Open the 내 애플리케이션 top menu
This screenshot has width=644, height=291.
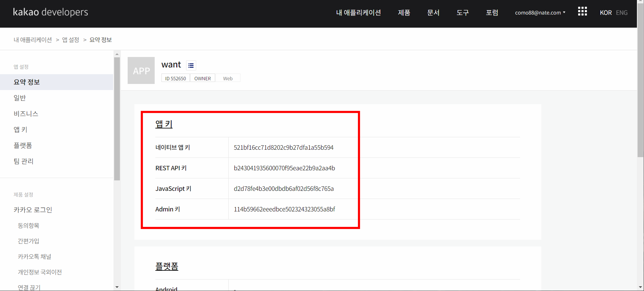pyautogui.click(x=358, y=13)
